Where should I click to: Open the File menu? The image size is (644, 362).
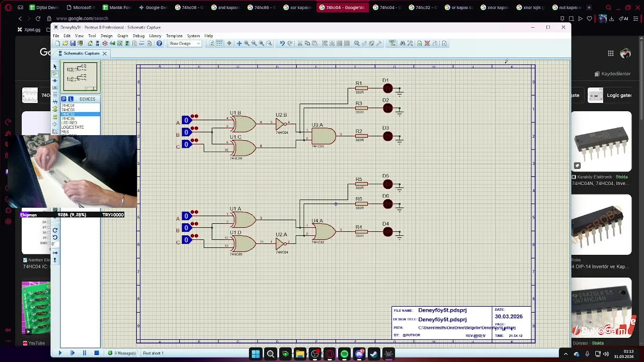click(56, 36)
